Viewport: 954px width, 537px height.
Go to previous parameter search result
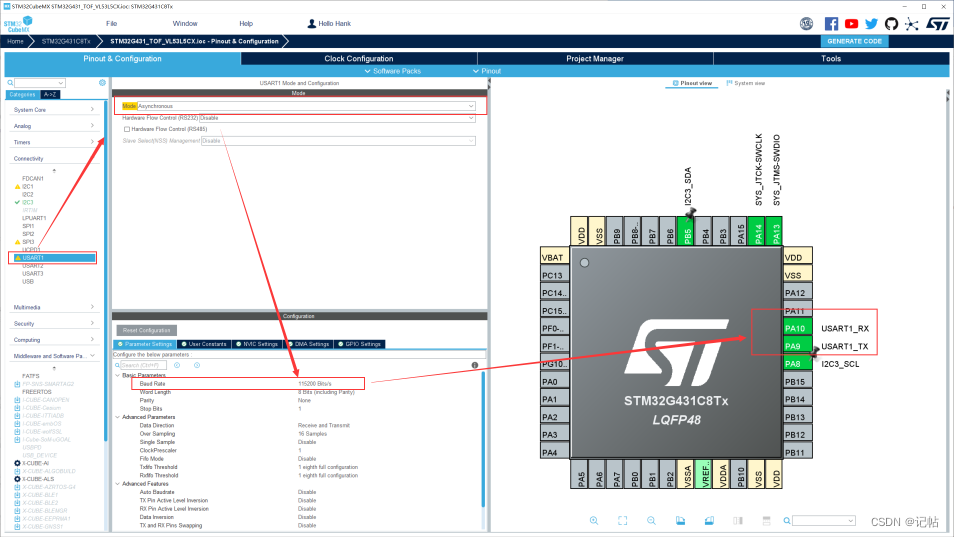pos(177,365)
